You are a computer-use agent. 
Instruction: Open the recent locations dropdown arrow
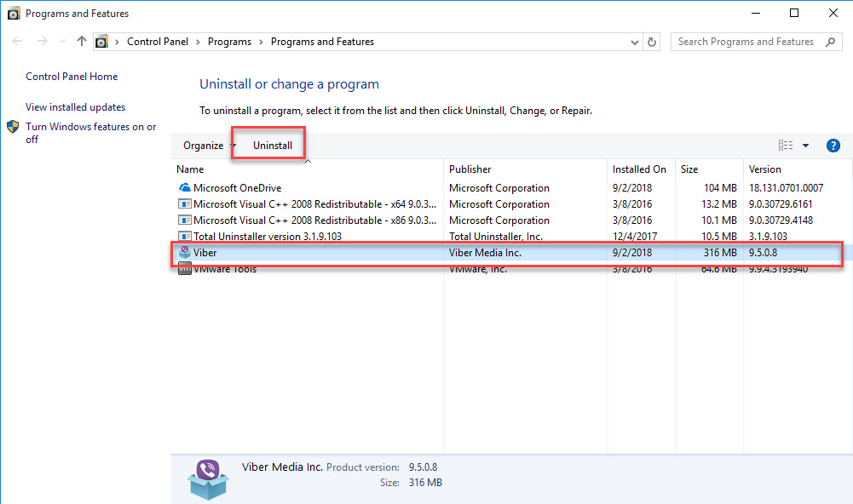tap(62, 42)
